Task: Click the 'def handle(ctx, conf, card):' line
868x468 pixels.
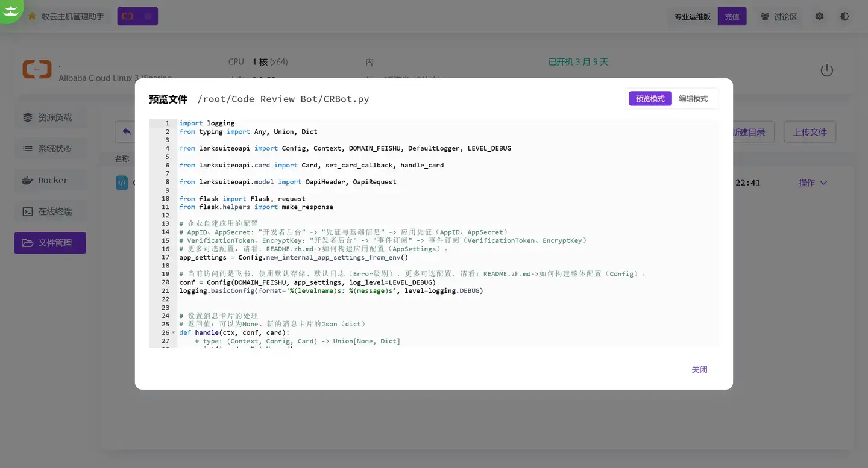Action: pyautogui.click(x=234, y=332)
